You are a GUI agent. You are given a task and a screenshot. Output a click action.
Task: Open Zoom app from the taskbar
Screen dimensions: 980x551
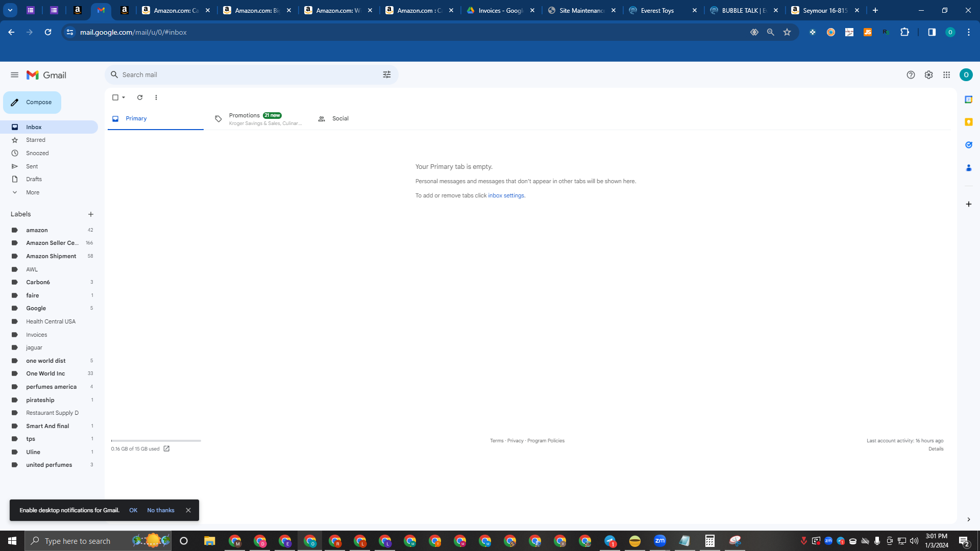coord(659,541)
